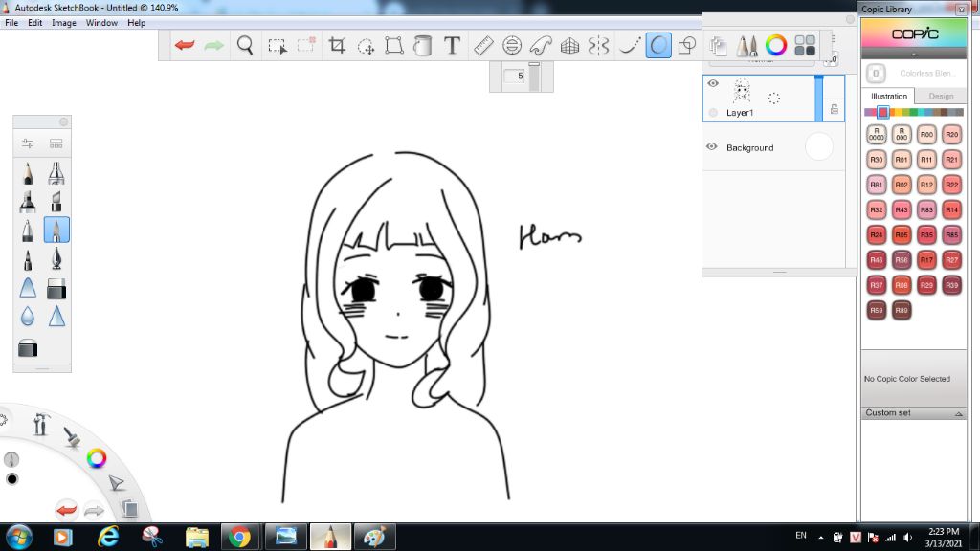980x551 pixels.
Task: Open the Image menu
Action: click(x=64, y=23)
